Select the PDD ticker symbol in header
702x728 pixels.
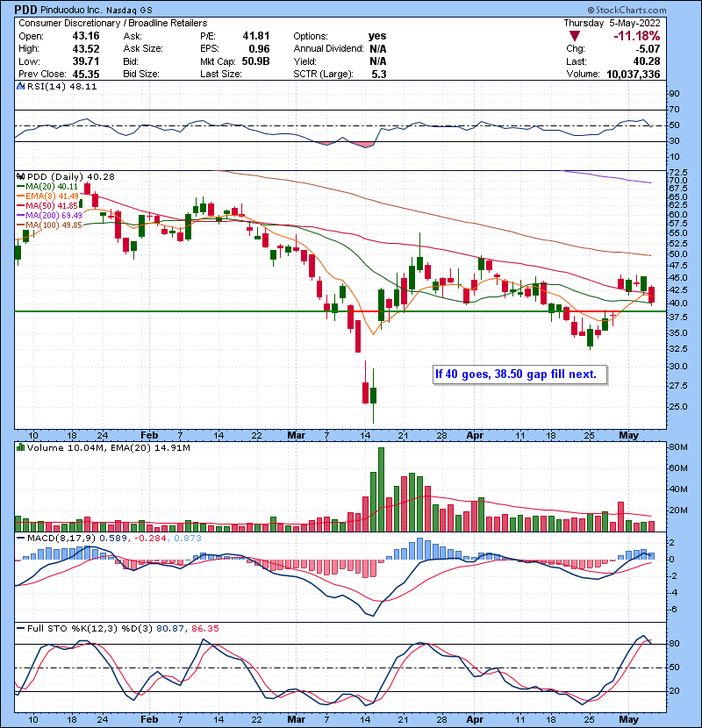(25, 10)
